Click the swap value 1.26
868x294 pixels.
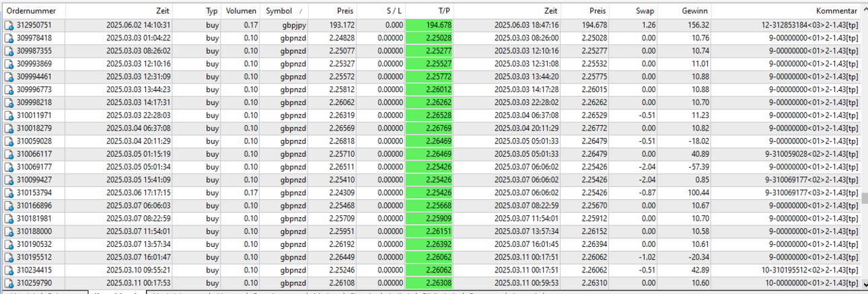(x=649, y=25)
